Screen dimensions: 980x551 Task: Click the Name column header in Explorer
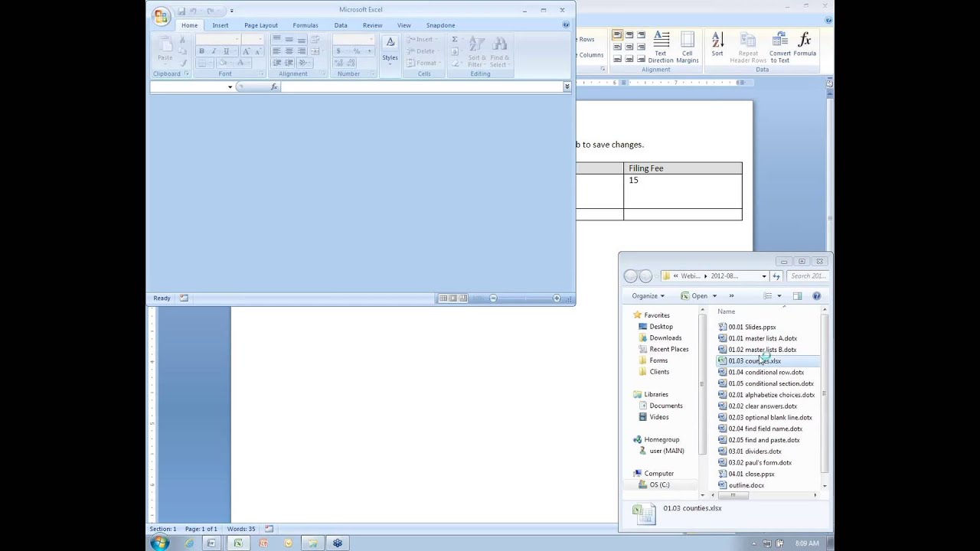coord(727,311)
